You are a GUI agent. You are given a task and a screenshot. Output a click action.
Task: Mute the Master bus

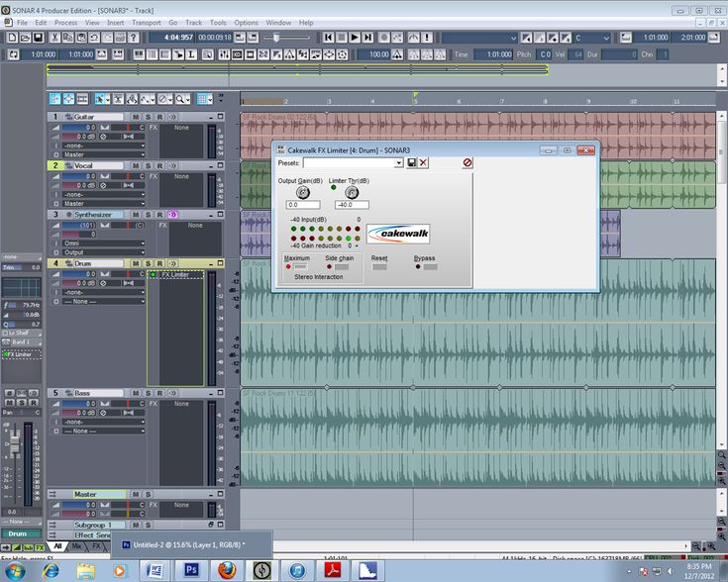(136, 495)
